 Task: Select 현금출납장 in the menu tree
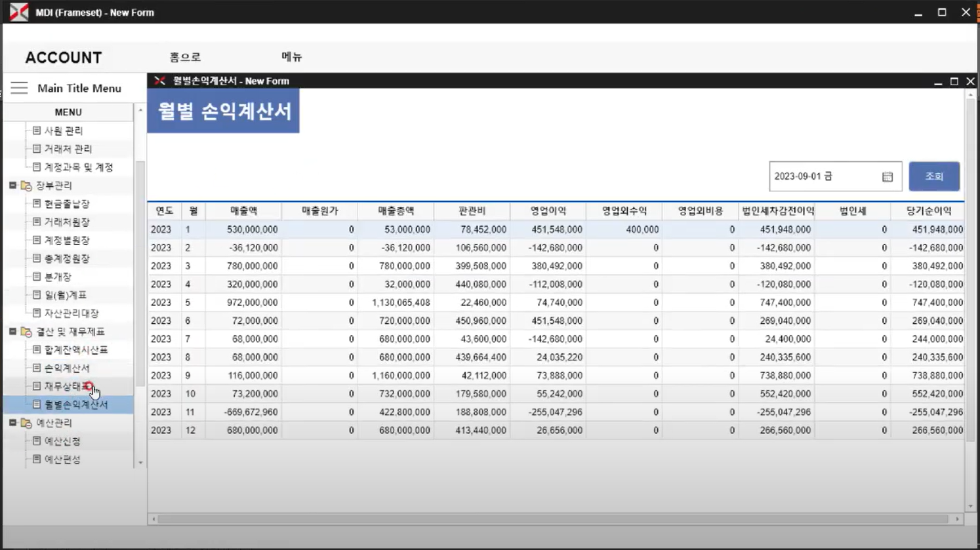(66, 204)
